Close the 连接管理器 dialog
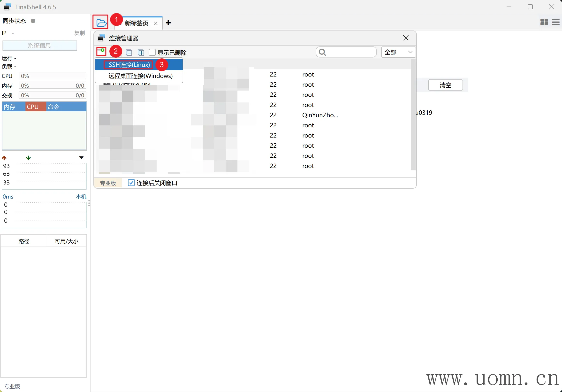 coord(406,38)
